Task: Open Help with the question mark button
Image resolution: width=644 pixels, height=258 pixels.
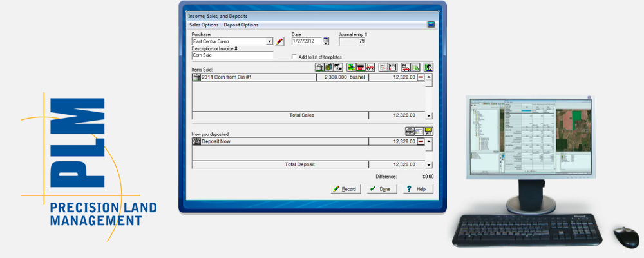Action: (417, 189)
